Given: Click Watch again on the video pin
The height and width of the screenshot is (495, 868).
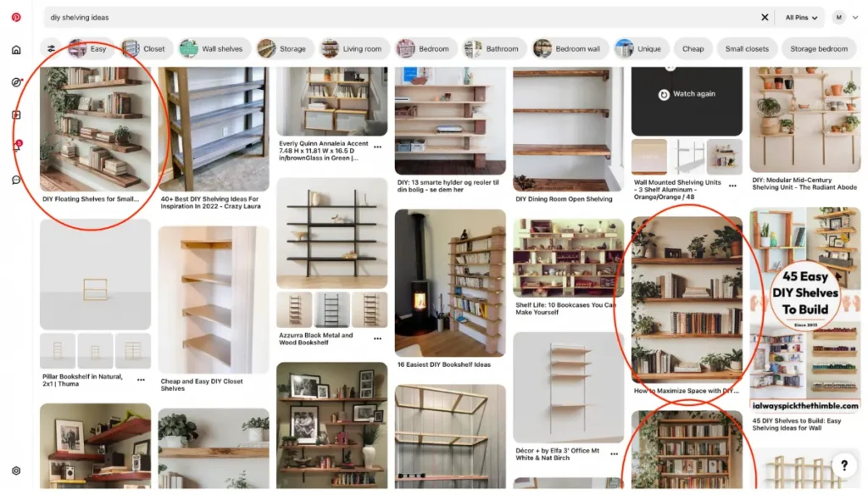Looking at the screenshot, I should [687, 94].
